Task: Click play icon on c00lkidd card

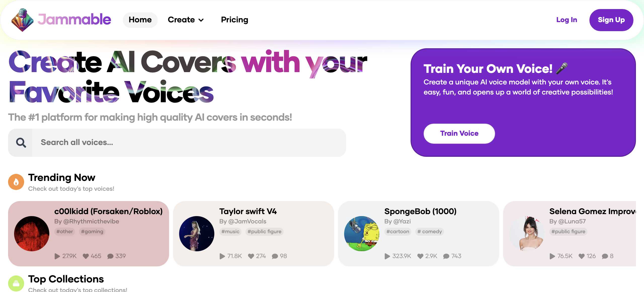Action: (x=57, y=256)
